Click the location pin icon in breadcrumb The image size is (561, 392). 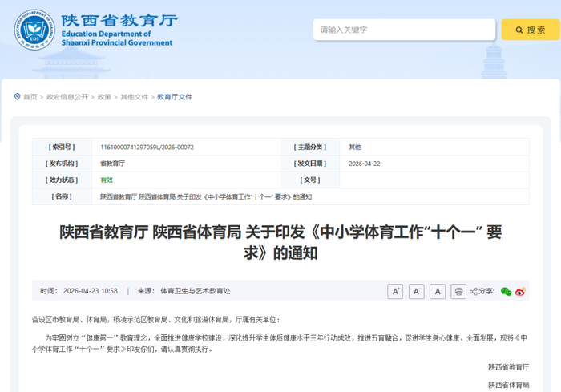click(x=17, y=97)
